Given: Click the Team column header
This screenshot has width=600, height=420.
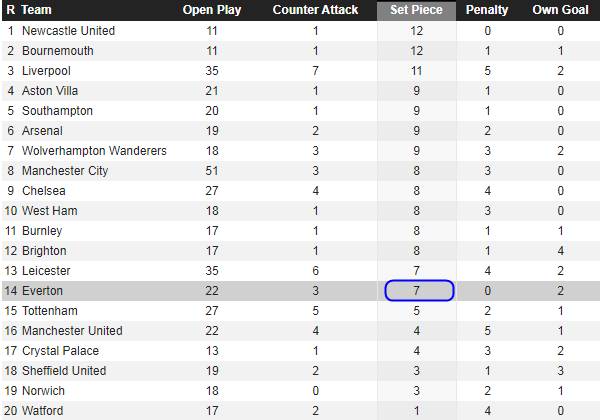Looking at the screenshot, I should [x=36, y=10].
